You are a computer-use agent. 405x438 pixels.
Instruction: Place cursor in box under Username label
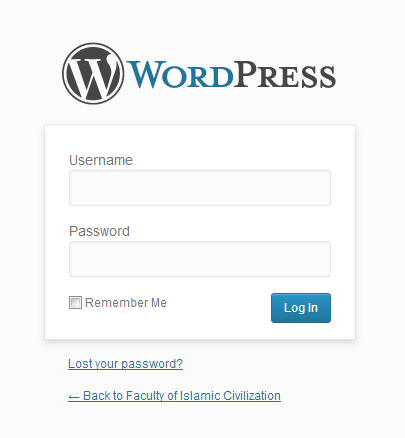(200, 188)
